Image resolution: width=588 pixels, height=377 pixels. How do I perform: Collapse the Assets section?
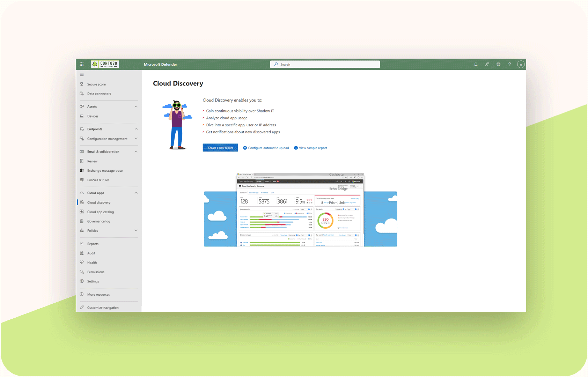[x=136, y=106]
